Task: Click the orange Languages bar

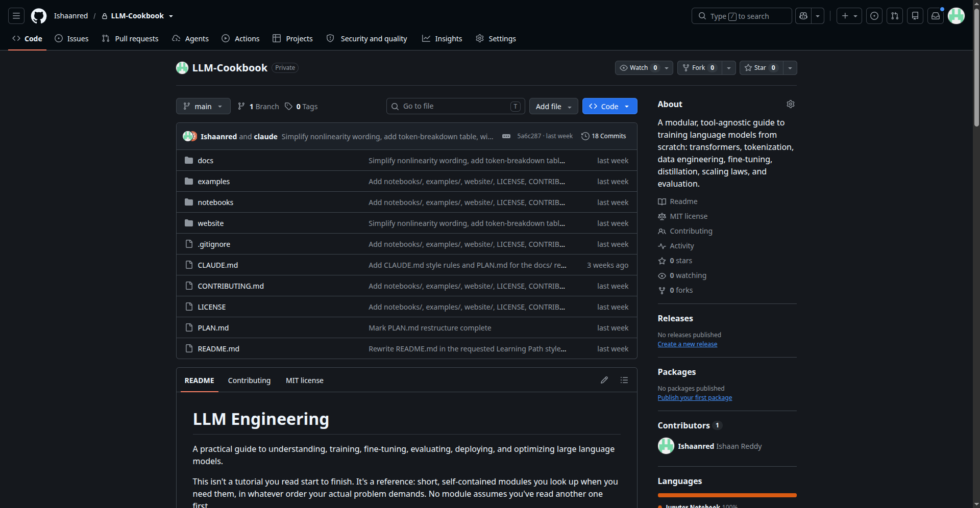Action: pyautogui.click(x=727, y=495)
